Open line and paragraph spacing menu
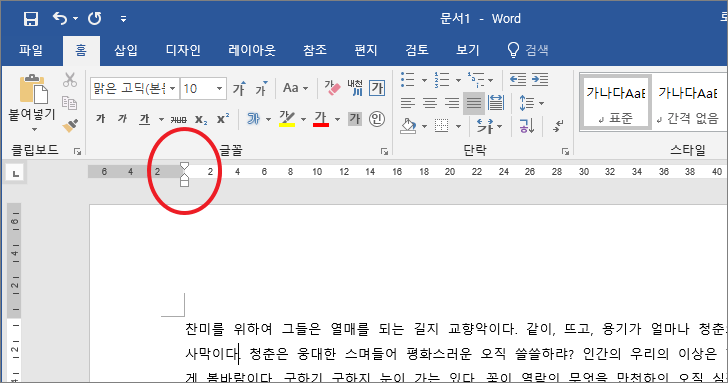The width and height of the screenshot is (728, 383). click(531, 103)
